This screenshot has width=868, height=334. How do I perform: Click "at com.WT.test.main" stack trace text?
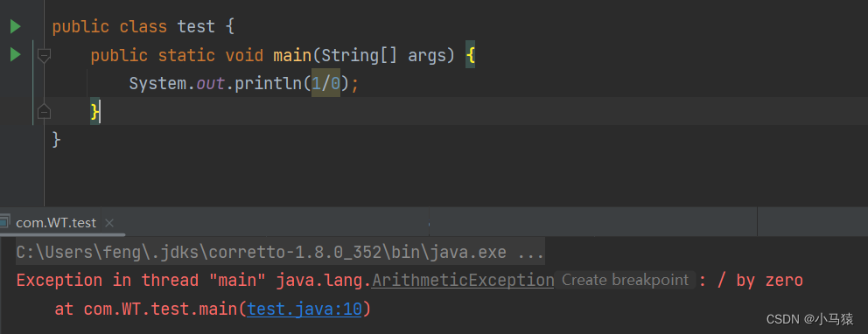pyautogui.click(x=147, y=310)
